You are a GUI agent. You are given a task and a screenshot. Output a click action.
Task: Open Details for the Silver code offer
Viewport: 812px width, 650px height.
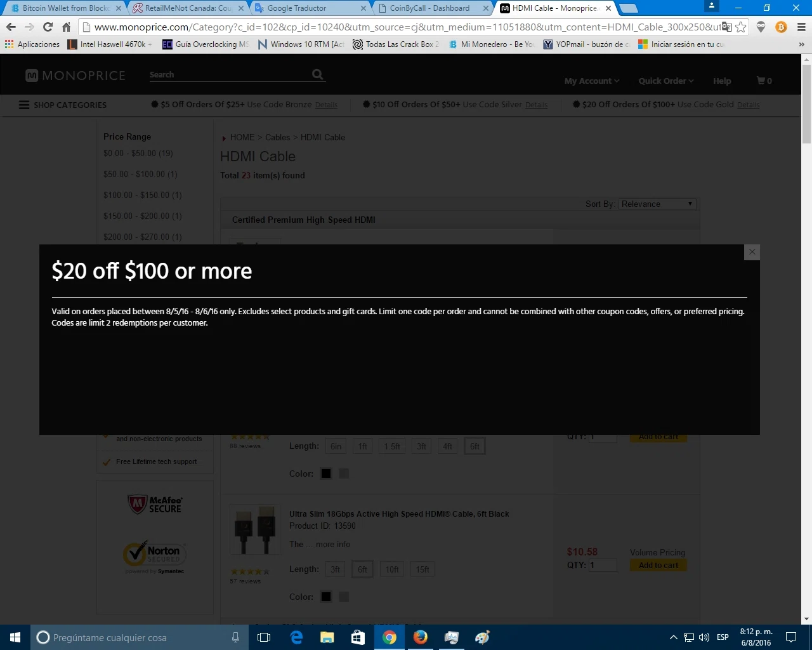[x=536, y=105]
